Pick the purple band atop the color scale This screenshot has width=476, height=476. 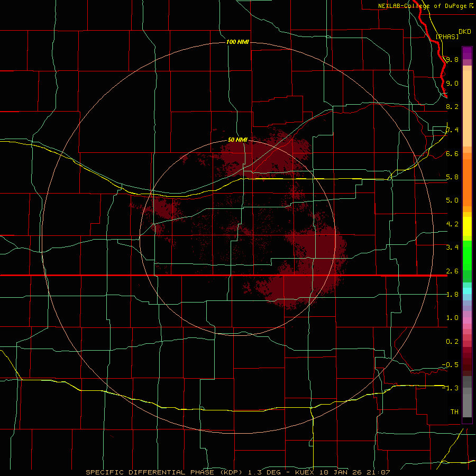pos(467,53)
